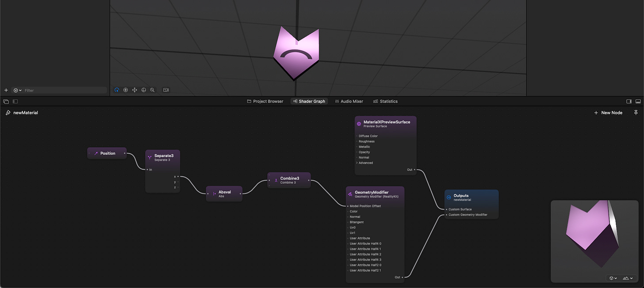The image size is (644, 288).
Task: Select the Absval node
Action: 224,193
